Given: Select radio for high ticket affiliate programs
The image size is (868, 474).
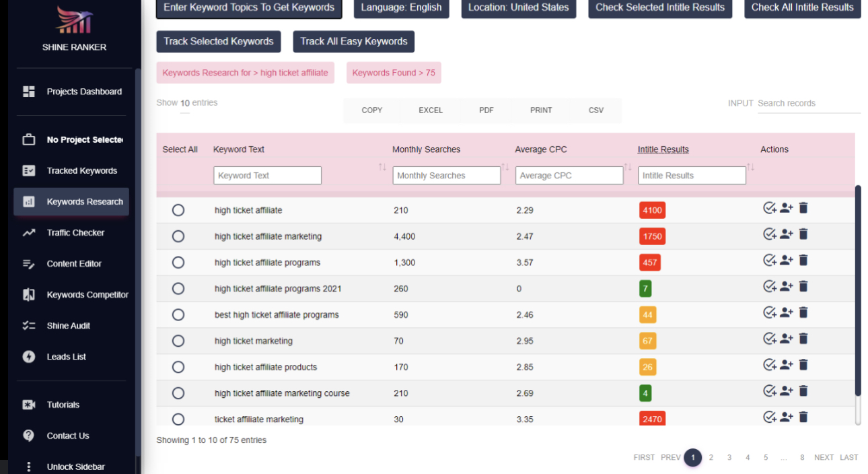Looking at the screenshot, I should coord(178,263).
